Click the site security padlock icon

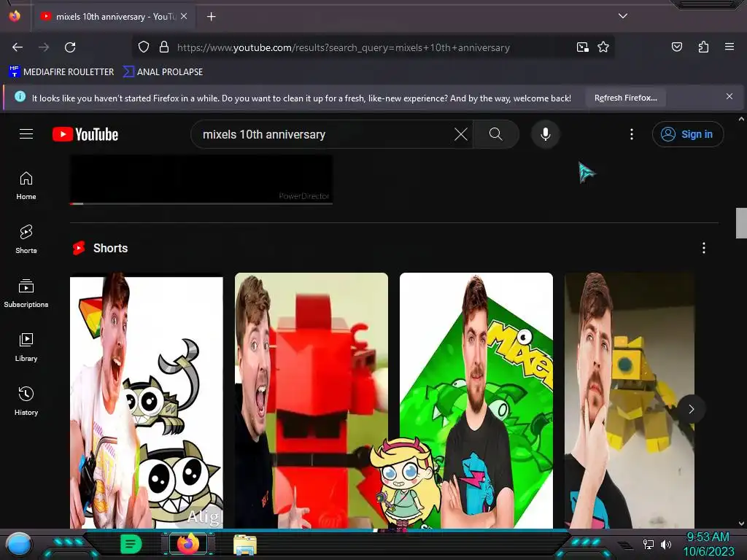(164, 47)
